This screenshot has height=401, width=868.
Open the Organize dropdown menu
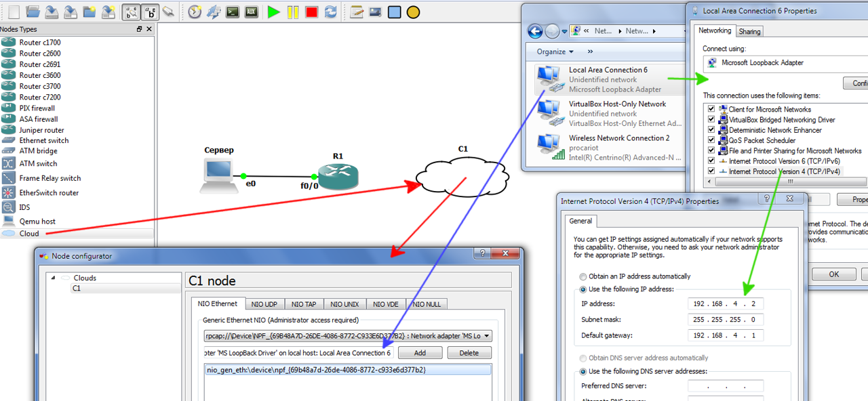coord(555,51)
